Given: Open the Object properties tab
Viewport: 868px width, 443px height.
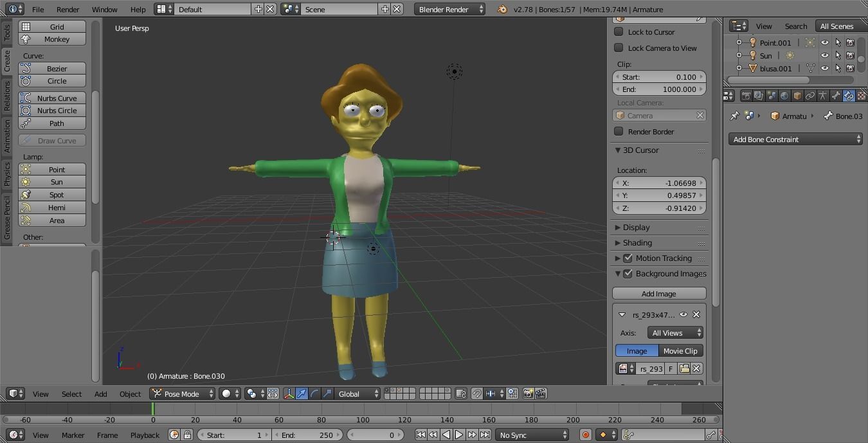Looking at the screenshot, I should (x=797, y=96).
